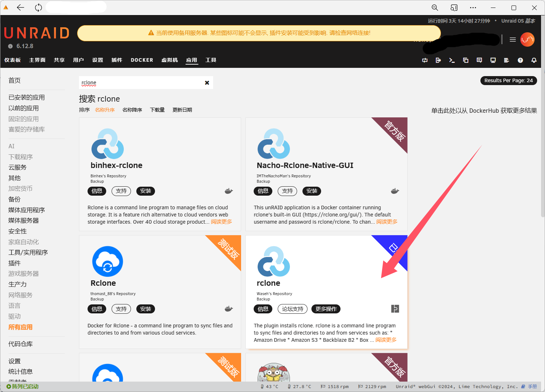
Task: Install the Nacho-Rclone-Native-GUI app
Action: tap(311, 191)
